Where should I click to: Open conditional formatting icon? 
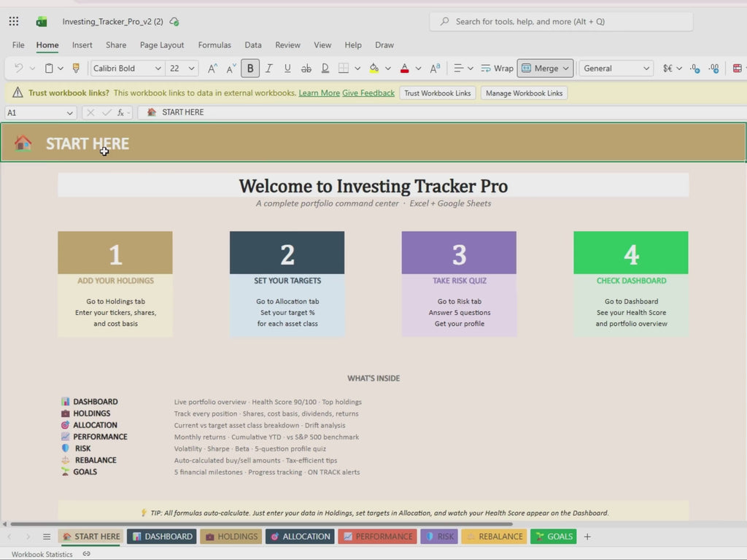click(737, 68)
